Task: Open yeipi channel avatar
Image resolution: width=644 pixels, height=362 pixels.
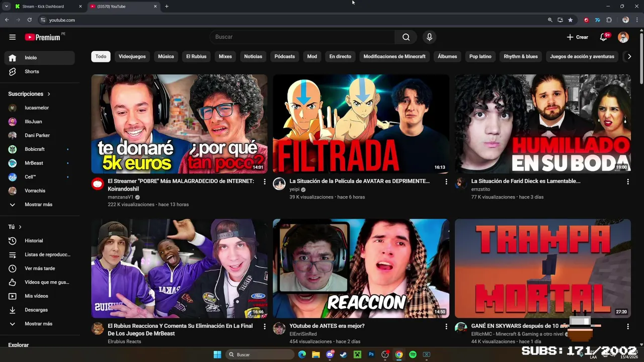Action: [279, 184]
